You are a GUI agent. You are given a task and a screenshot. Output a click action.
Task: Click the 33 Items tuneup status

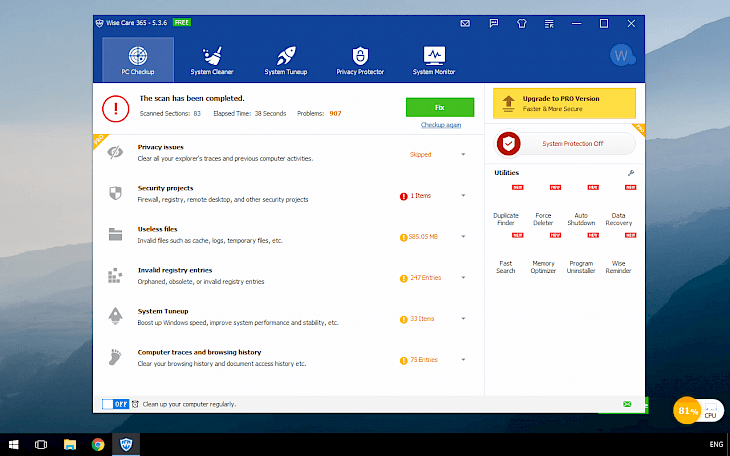pos(422,319)
